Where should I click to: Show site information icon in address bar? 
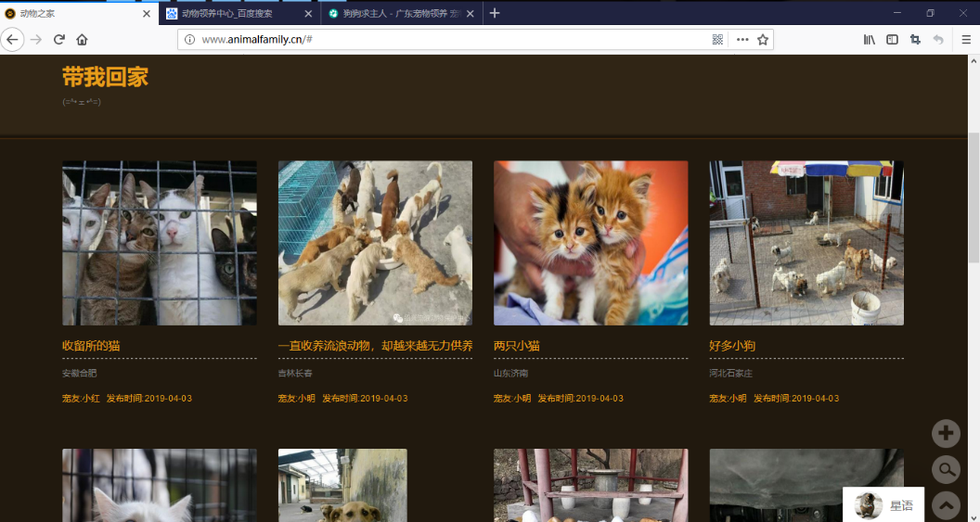190,39
